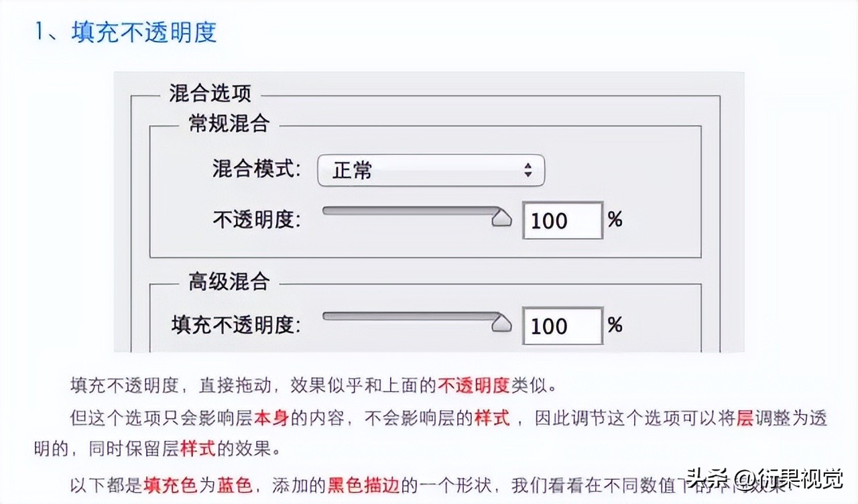Screen dimensions: 858x504
Task: Click the up-down arrows on the blend mode selector
Action: click(x=529, y=171)
